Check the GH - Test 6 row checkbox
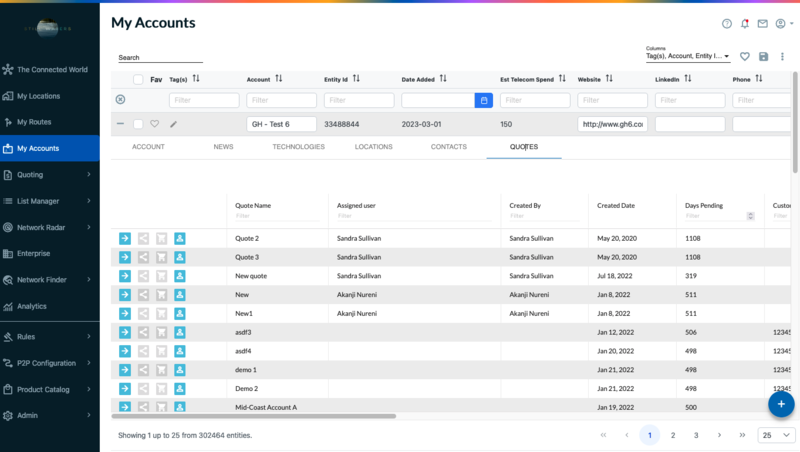Viewport: 800px width, 452px height. pos(138,124)
